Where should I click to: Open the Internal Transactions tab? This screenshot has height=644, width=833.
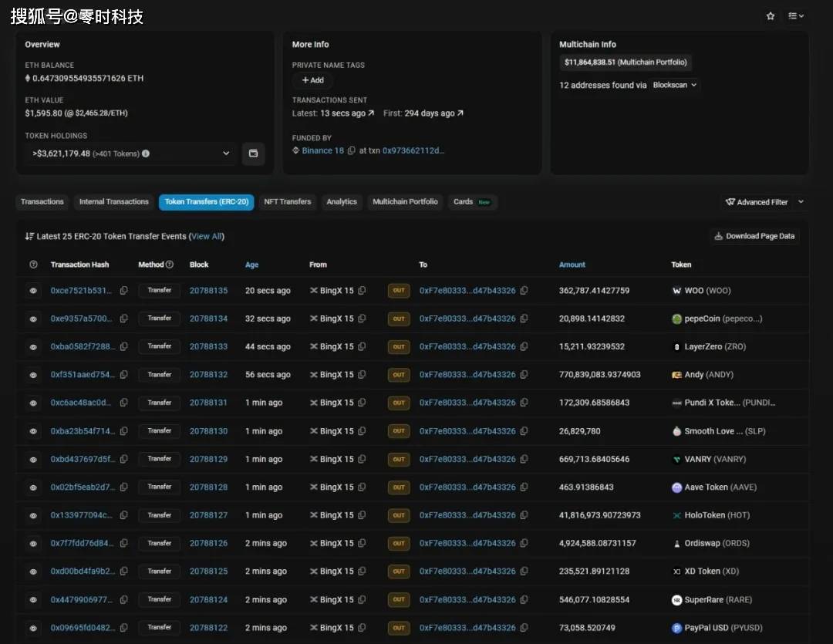pyautogui.click(x=113, y=202)
